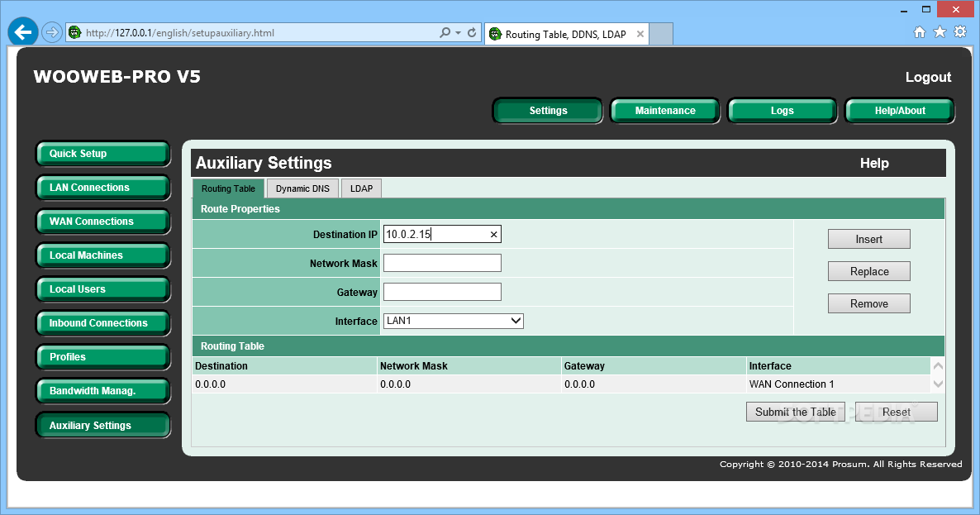The image size is (980, 515).
Task: Switch to the LDAP tab
Action: (361, 188)
